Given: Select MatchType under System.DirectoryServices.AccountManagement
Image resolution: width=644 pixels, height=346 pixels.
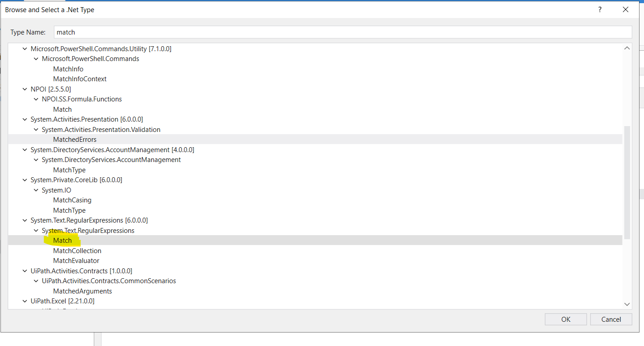Looking at the screenshot, I should pos(69,170).
